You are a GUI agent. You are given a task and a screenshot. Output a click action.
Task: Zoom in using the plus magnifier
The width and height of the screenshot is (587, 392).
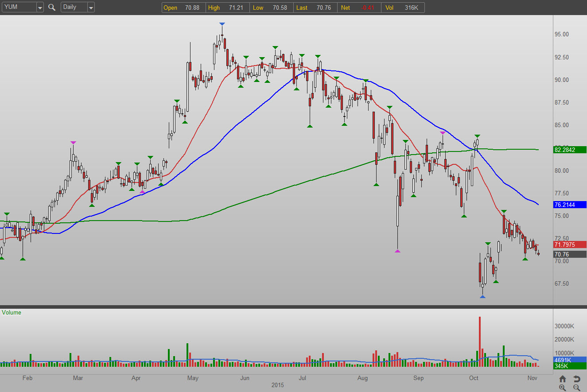(x=563, y=388)
